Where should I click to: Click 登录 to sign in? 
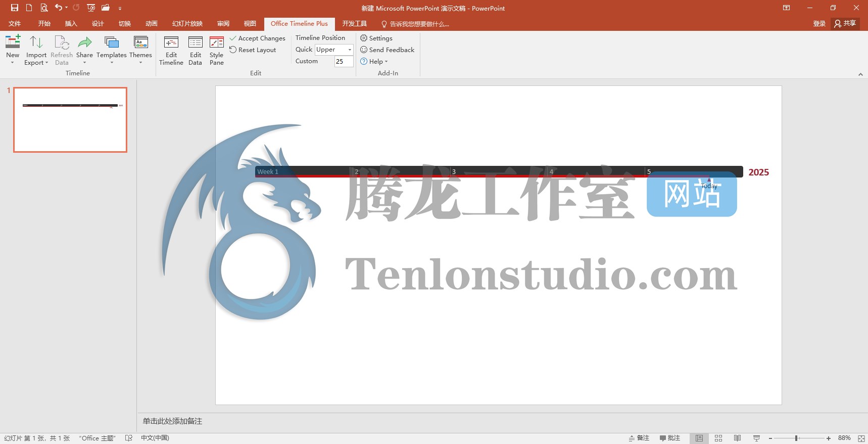click(x=819, y=24)
